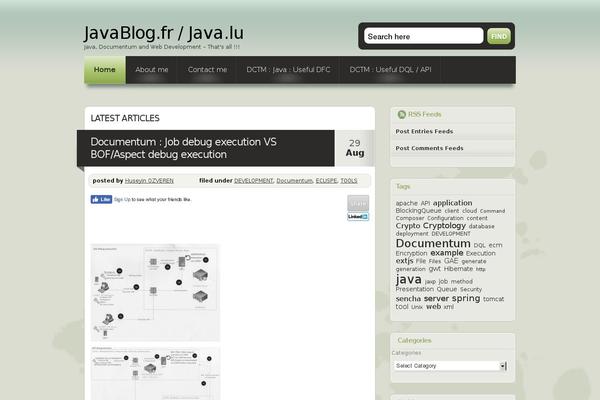Click the grey share count button
Image resolution: width=600 pixels, height=400 pixels.
(x=358, y=203)
